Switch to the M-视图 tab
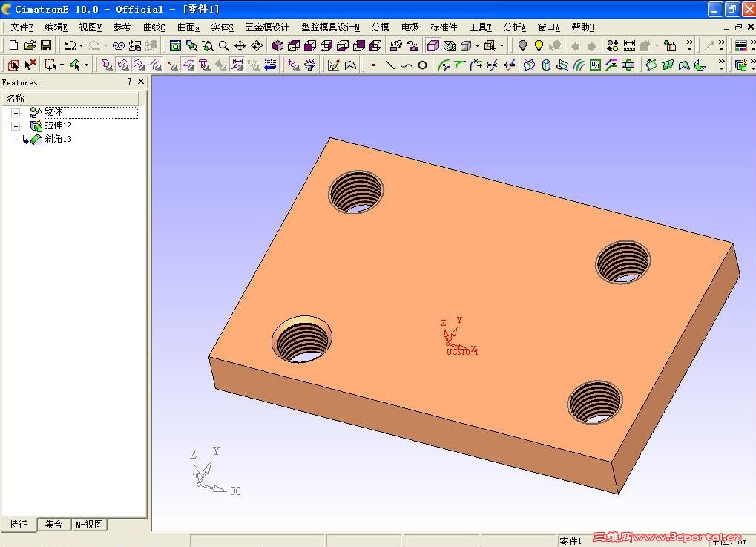This screenshot has height=547, width=756. pyautogui.click(x=89, y=524)
